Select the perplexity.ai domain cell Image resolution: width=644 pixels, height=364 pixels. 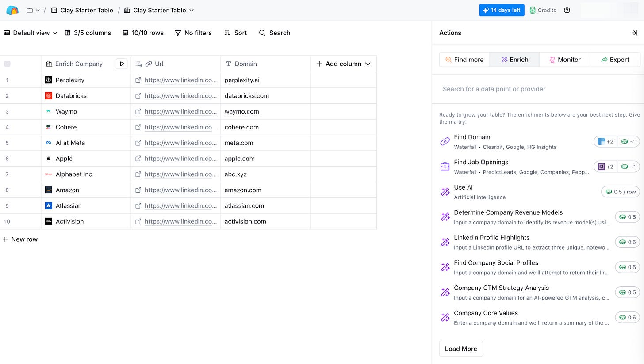[x=266, y=80]
